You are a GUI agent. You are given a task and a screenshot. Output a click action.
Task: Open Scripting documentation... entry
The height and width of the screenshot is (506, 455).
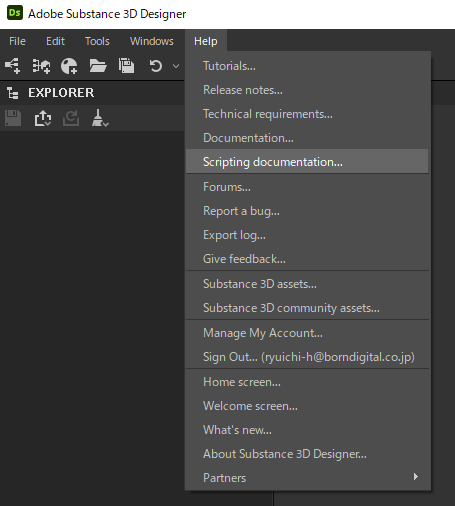tap(307, 161)
